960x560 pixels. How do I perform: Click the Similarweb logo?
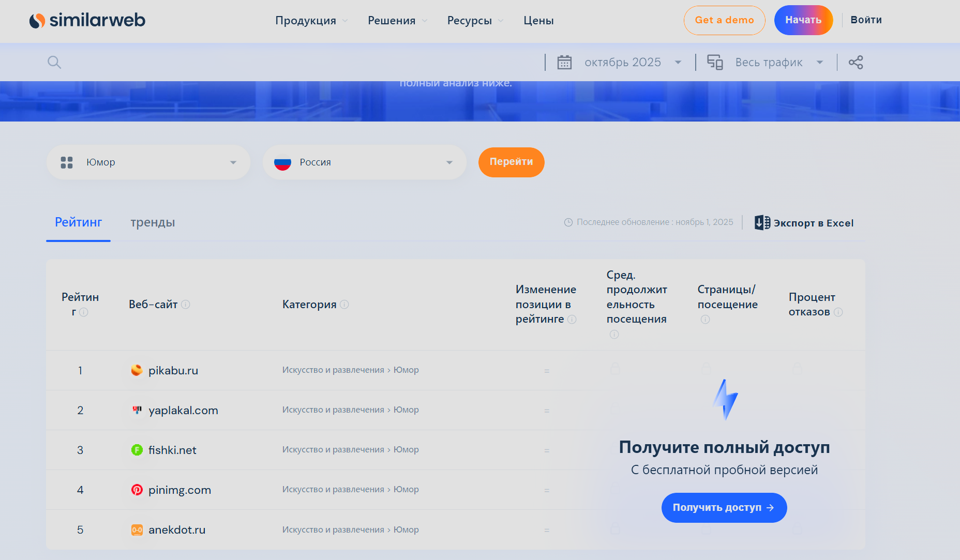[87, 21]
